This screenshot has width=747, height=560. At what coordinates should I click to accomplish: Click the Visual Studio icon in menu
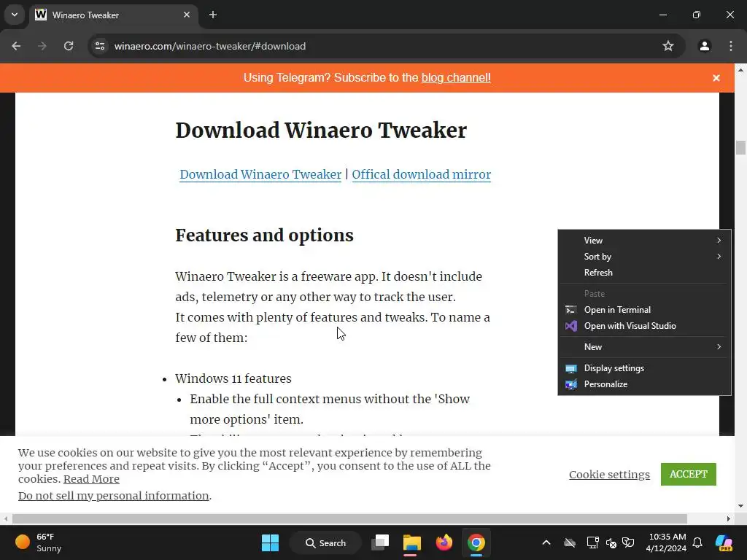click(x=570, y=326)
